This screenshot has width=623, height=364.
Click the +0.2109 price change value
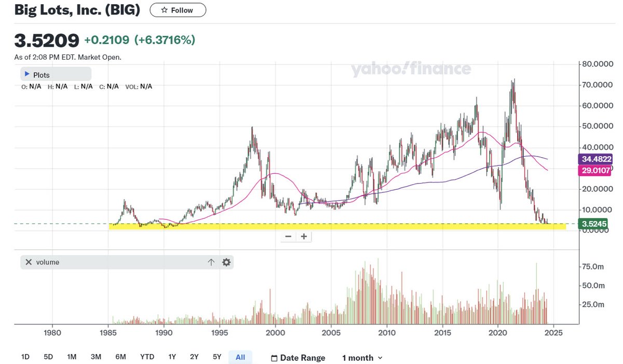pos(107,40)
